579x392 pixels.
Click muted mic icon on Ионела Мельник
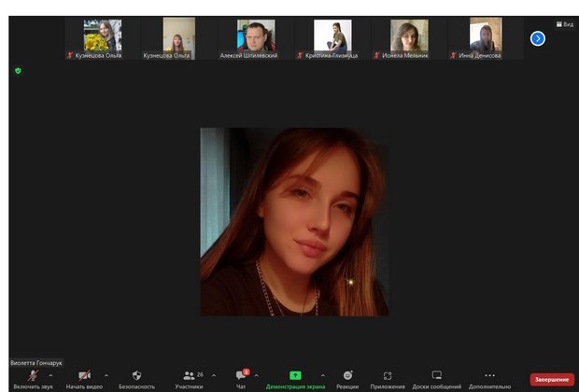[x=376, y=55]
